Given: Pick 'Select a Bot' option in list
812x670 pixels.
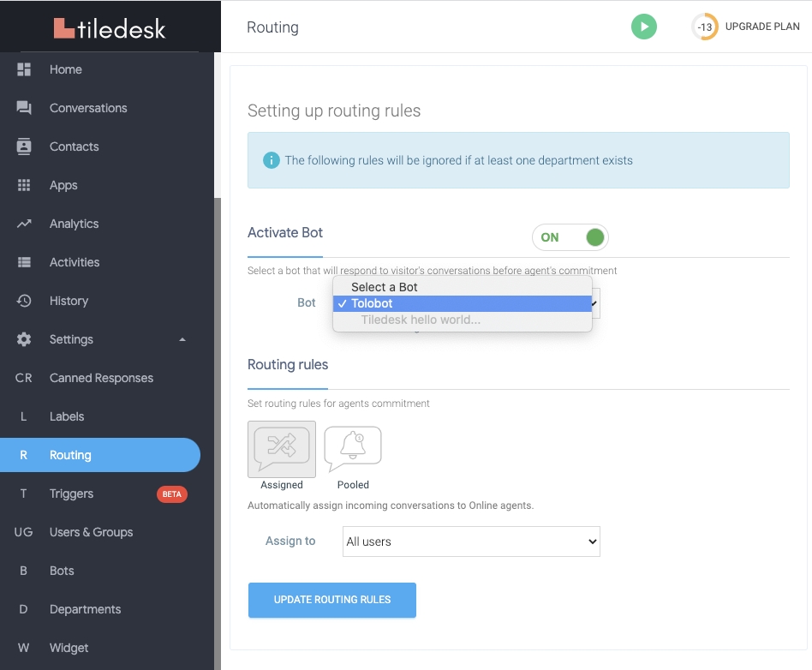Looking at the screenshot, I should 462,287.
